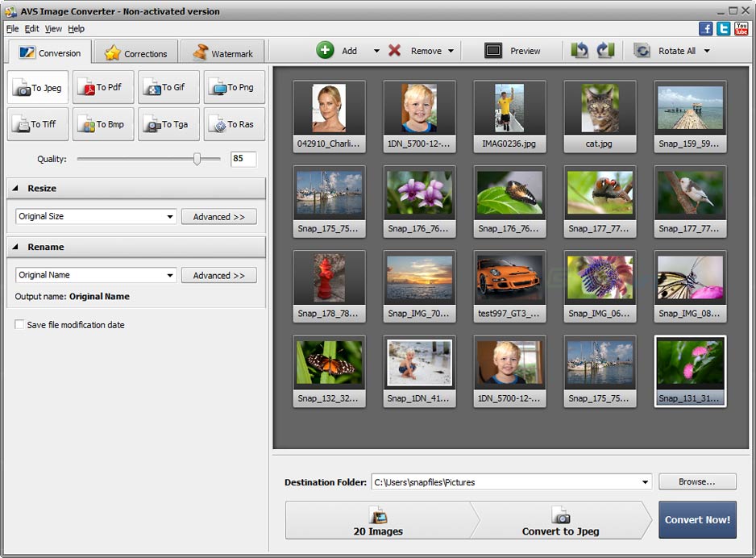Open the Remove dropdown arrow

coord(451,51)
